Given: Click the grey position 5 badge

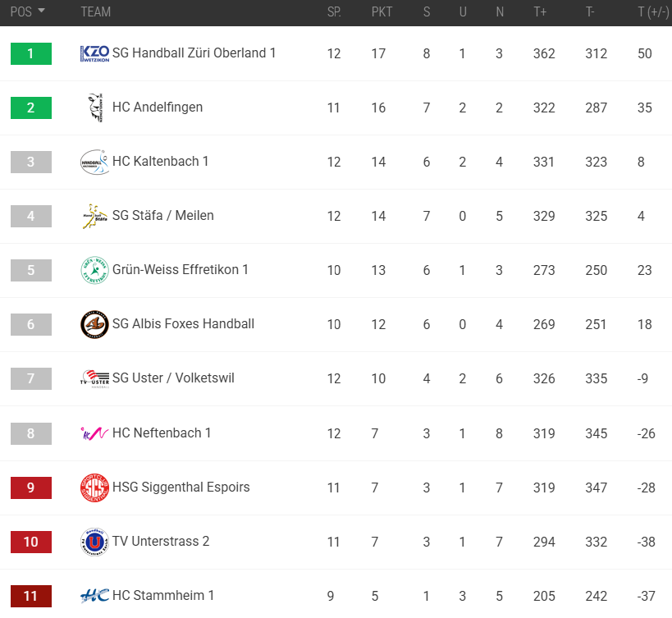Looking at the screenshot, I should pos(30,270).
